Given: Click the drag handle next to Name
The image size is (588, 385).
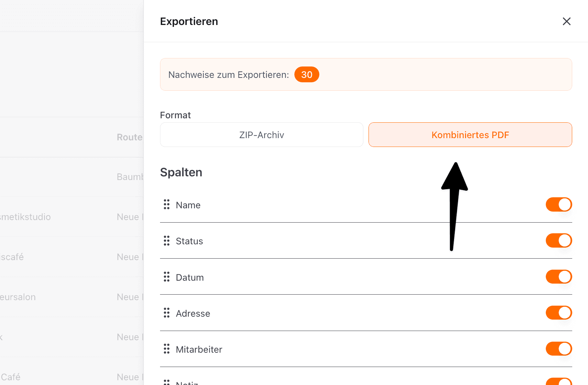Looking at the screenshot, I should tap(167, 205).
